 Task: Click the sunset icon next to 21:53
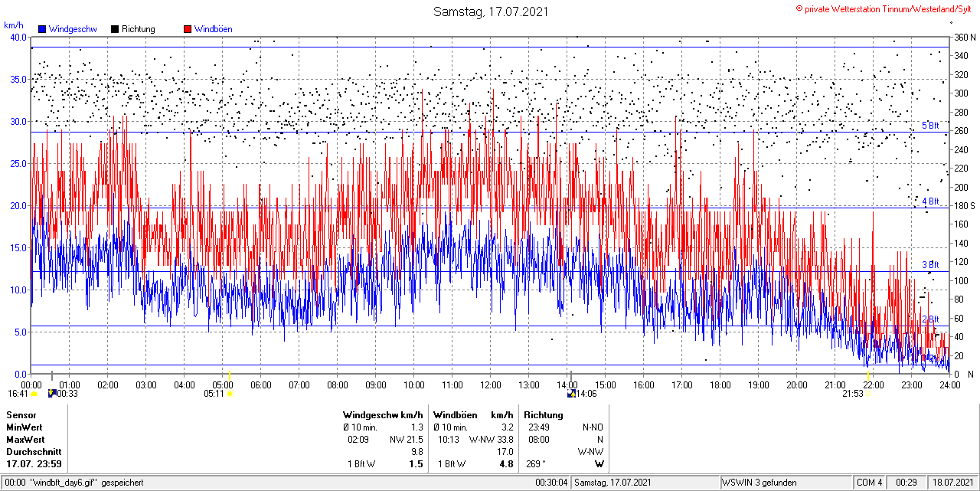pyautogui.click(x=869, y=394)
